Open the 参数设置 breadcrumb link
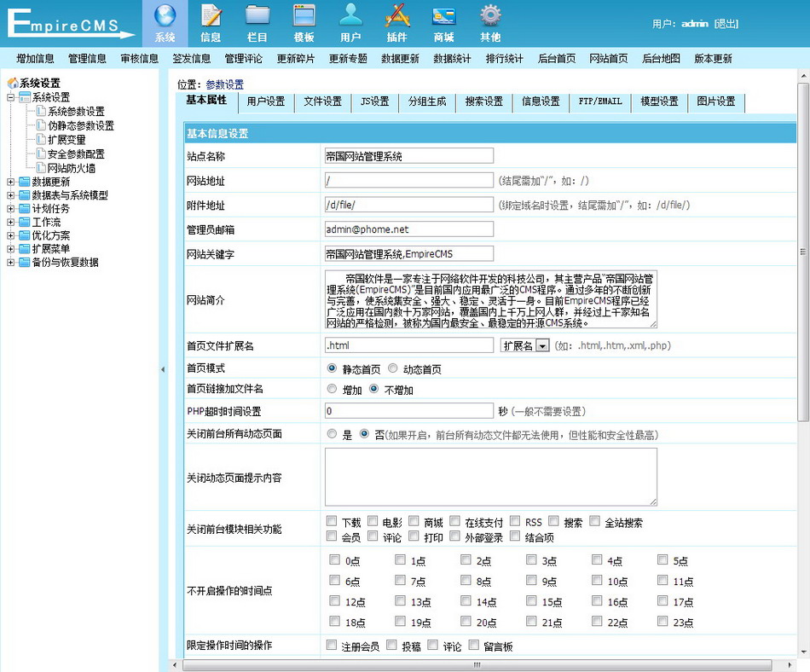The width and height of the screenshot is (810, 672). click(x=225, y=84)
